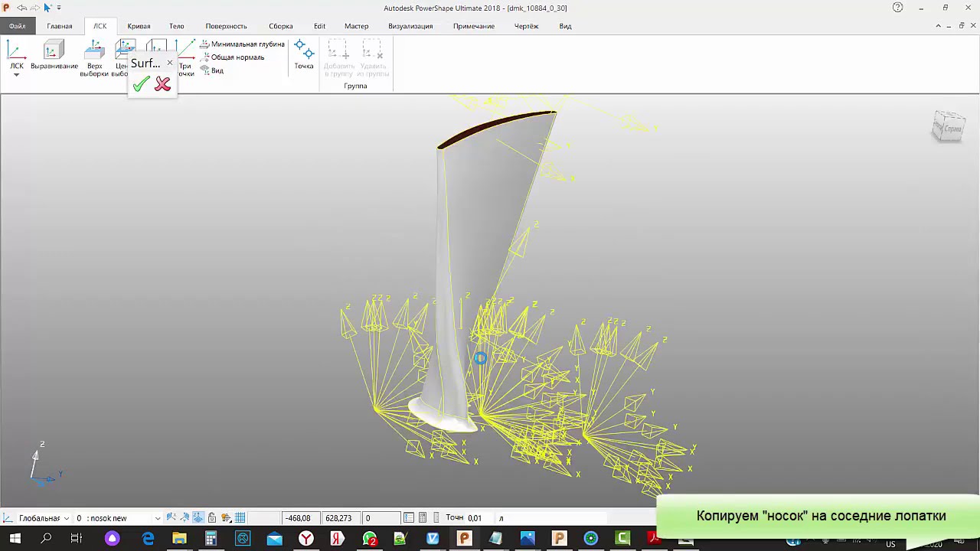
Task: Switch to the Визуализация tab
Action: click(x=410, y=26)
